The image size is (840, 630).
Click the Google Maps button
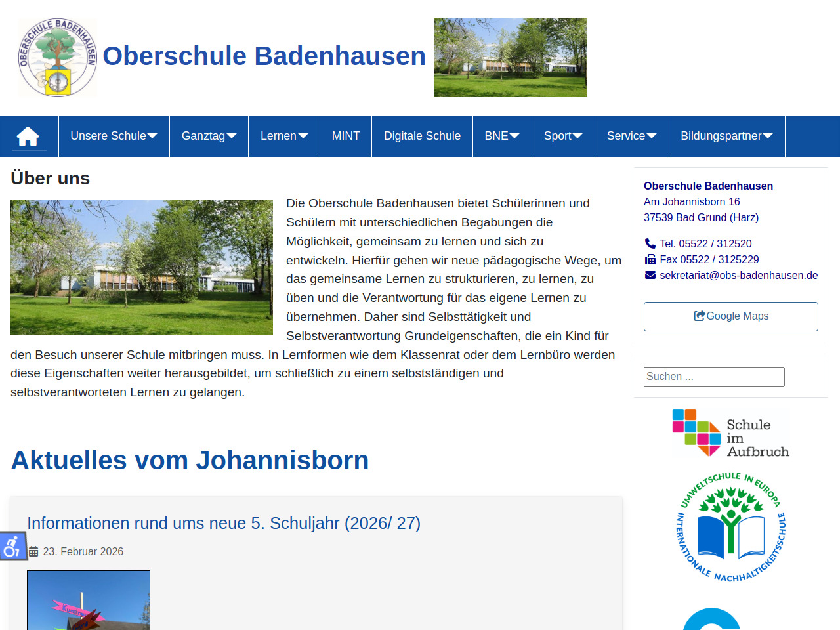pos(730,316)
